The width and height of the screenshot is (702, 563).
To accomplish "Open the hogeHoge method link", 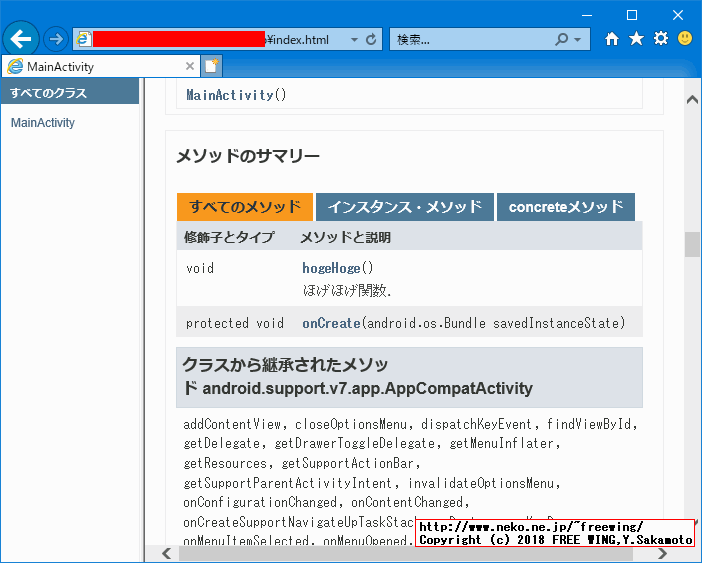I will click(x=331, y=268).
